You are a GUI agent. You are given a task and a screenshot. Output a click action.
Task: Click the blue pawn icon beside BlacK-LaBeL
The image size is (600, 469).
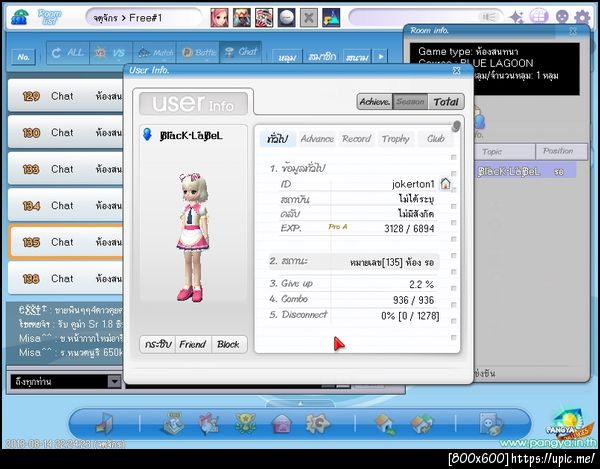pos(147,135)
